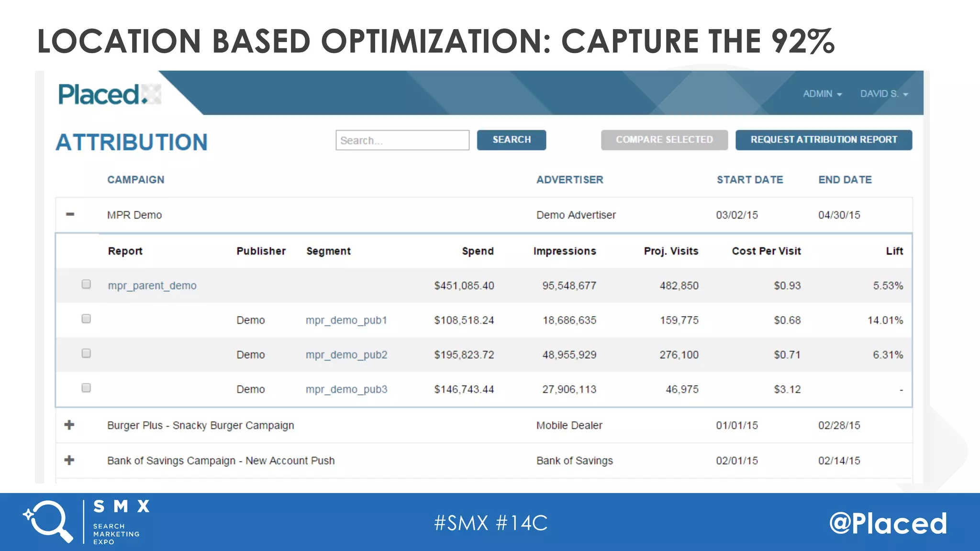Open the mpr_demo_pub2 segment link
980x551 pixels.
click(346, 355)
